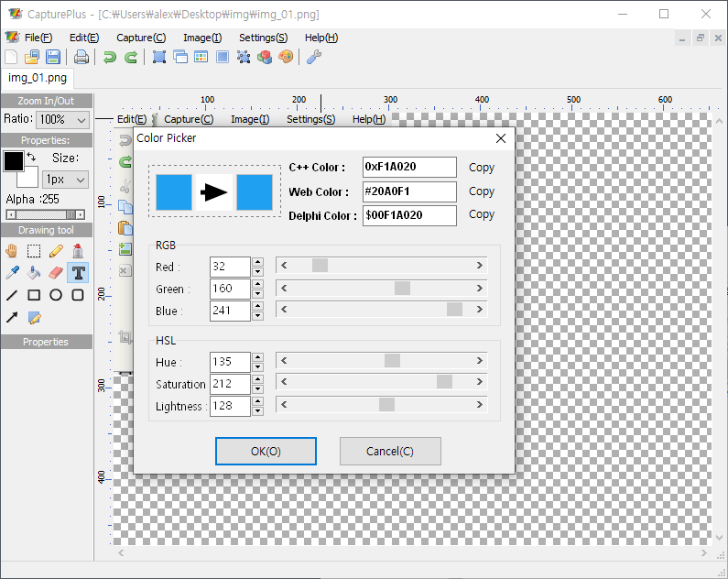Open the Capture menu
The width and height of the screenshot is (728, 579).
141,38
